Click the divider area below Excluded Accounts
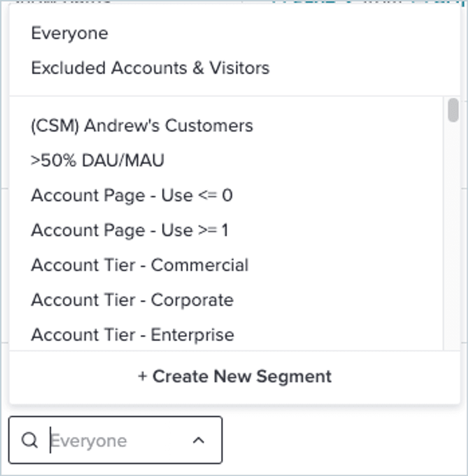Viewport: 468px width, 476px height. click(234, 96)
